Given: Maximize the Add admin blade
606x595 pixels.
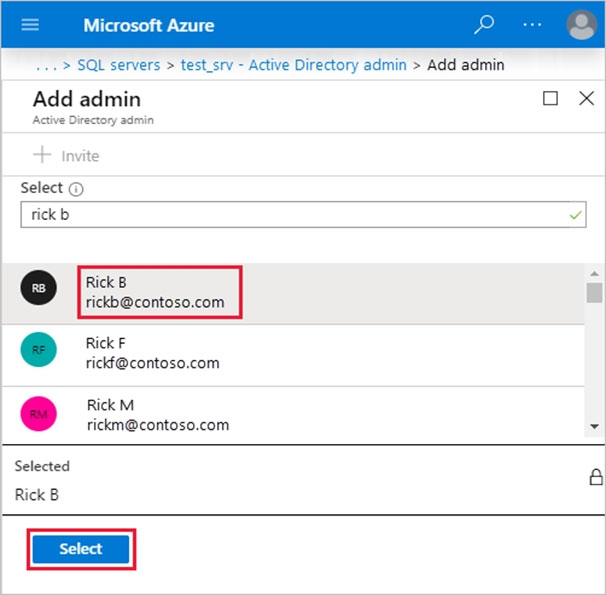Looking at the screenshot, I should pyautogui.click(x=550, y=98).
